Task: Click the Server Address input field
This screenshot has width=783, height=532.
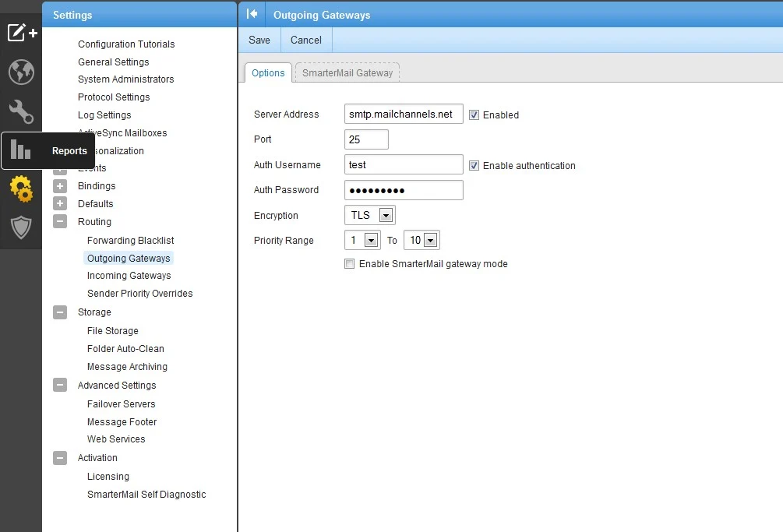Action: click(x=404, y=114)
